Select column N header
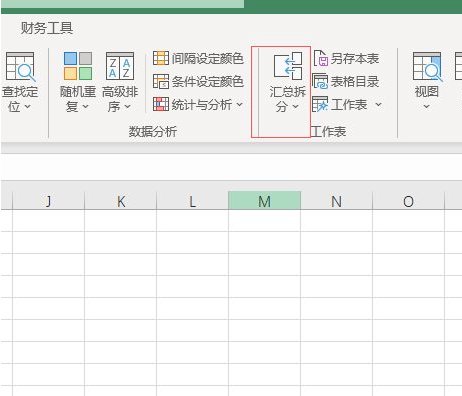 pos(337,201)
